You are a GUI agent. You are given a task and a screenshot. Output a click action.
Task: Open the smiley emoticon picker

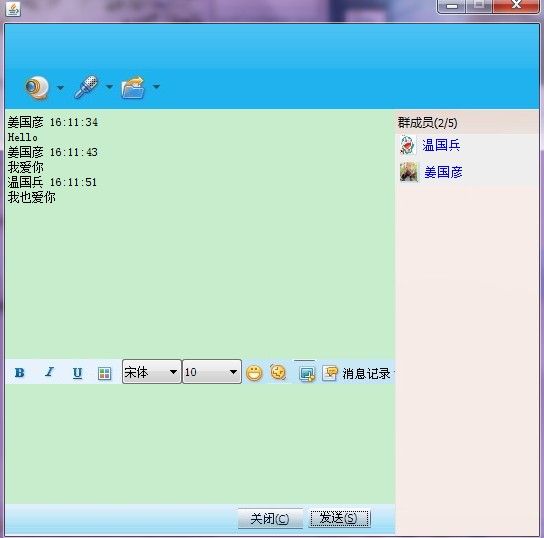254,373
